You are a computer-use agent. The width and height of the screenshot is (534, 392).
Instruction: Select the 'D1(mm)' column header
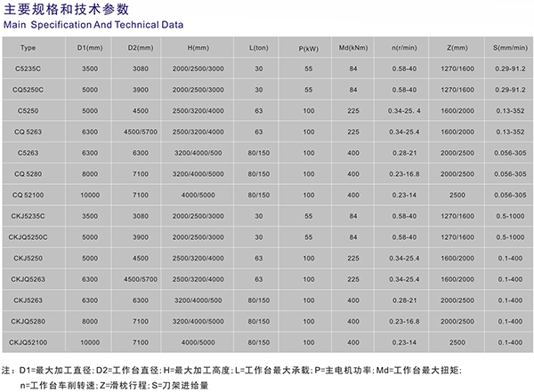[x=90, y=48]
